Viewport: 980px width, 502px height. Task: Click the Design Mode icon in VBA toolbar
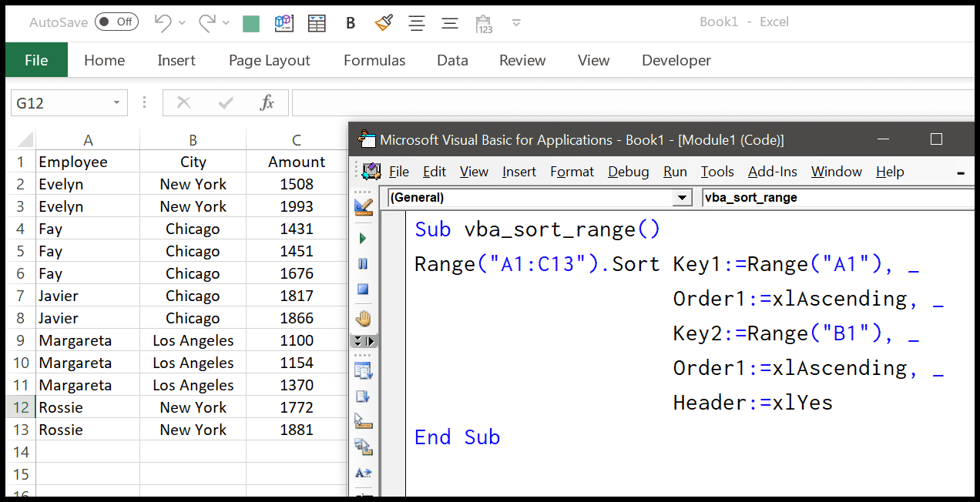coord(364,206)
